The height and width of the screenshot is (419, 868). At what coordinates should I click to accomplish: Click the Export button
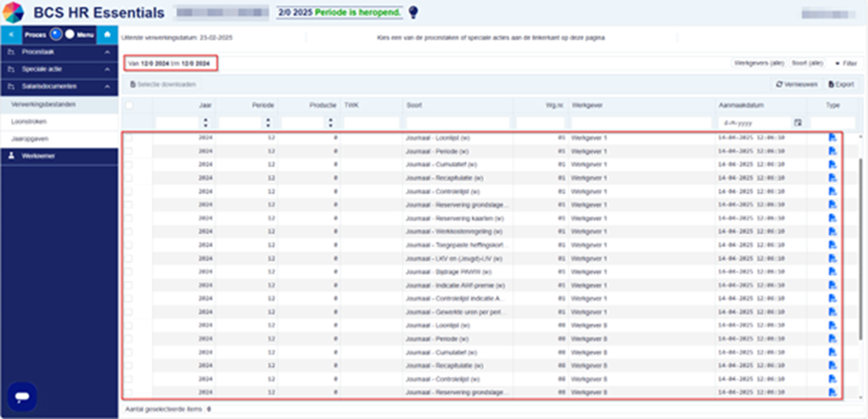click(840, 85)
